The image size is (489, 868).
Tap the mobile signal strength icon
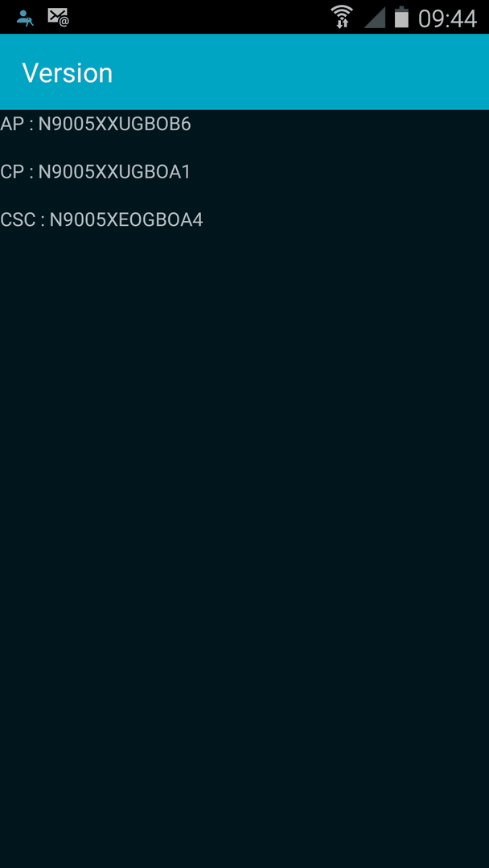point(374,18)
